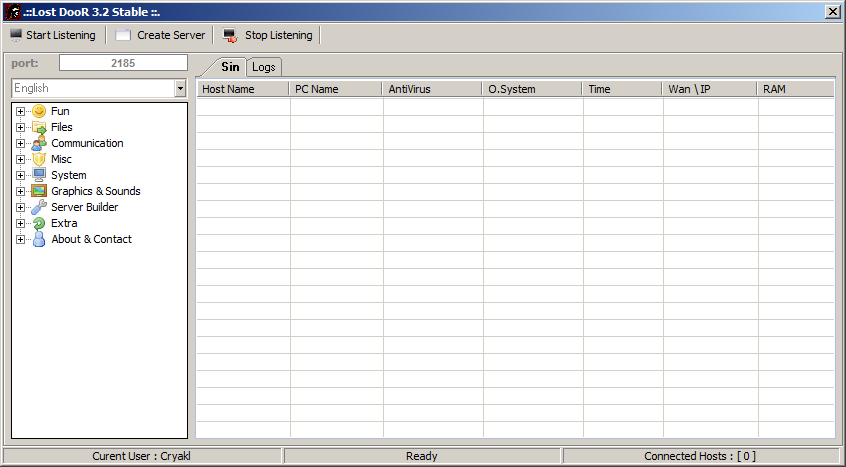This screenshot has height=467, width=846.
Task: Expand the Files tree node
Action: tap(20, 127)
